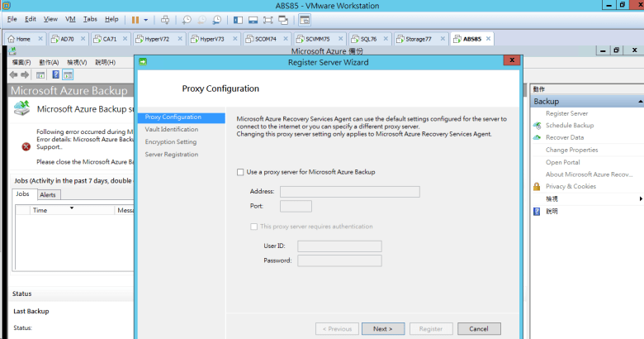Switch to the Alerts tab
Image resolution: width=644 pixels, height=339 pixels.
48,194
